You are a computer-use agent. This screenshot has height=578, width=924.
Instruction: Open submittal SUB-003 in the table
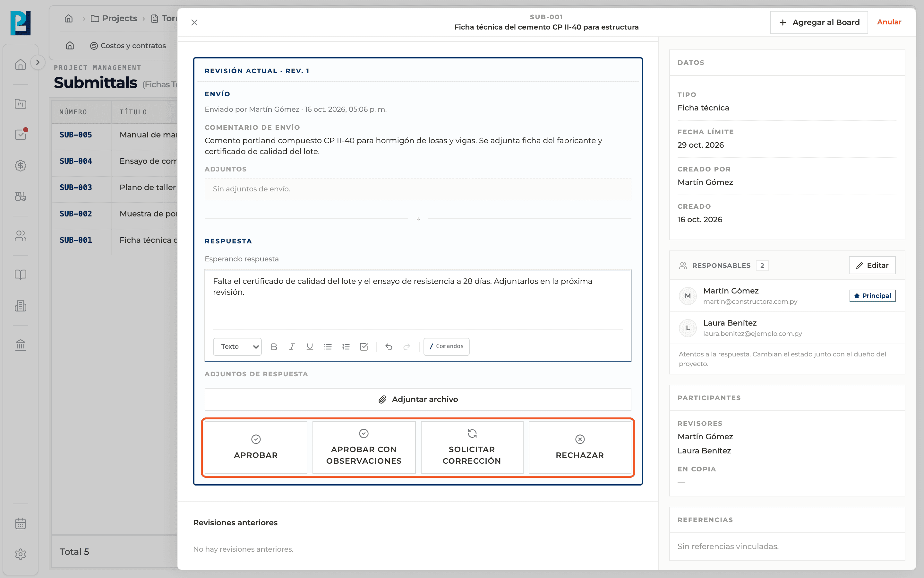(76, 187)
